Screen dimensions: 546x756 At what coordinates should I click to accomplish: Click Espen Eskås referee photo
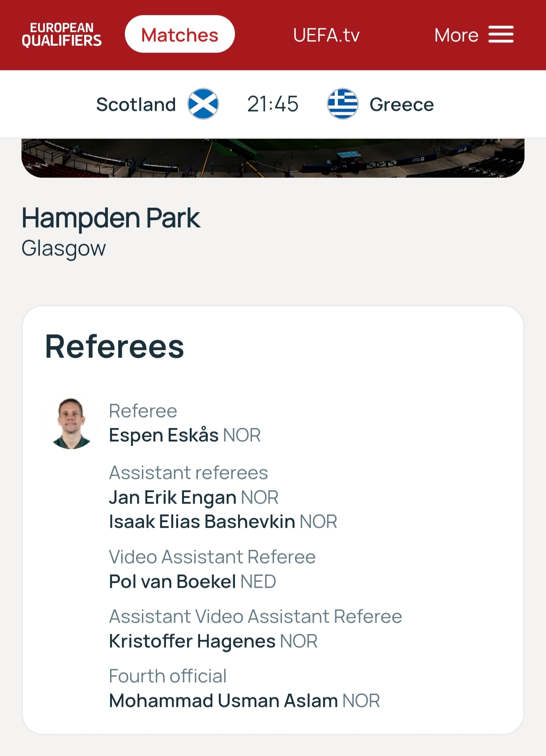(71, 423)
